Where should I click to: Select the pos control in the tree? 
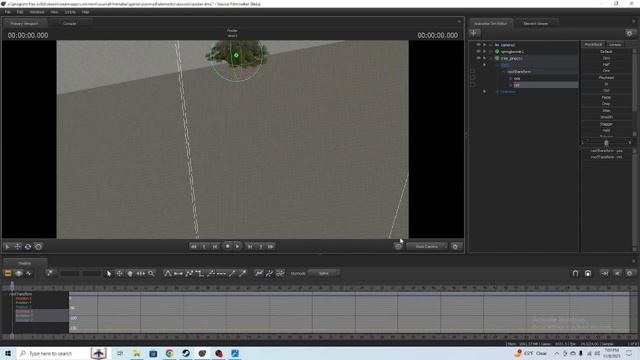tap(517, 78)
